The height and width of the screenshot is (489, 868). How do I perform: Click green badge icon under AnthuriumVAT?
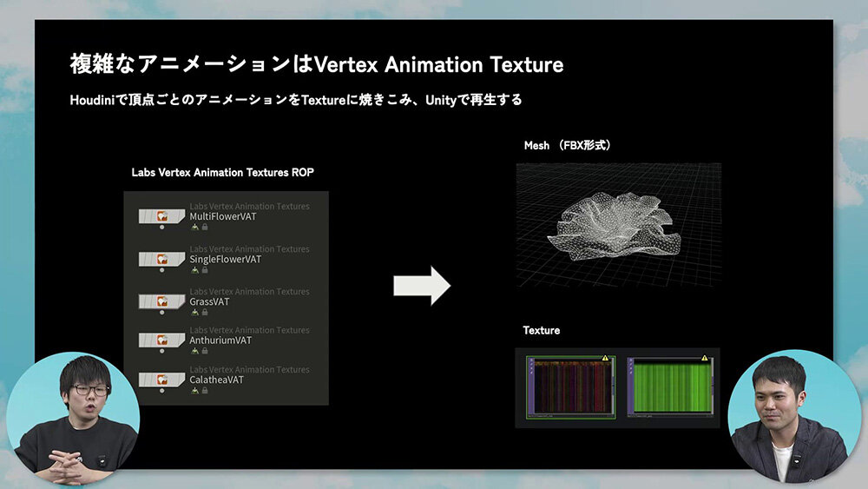pos(195,352)
